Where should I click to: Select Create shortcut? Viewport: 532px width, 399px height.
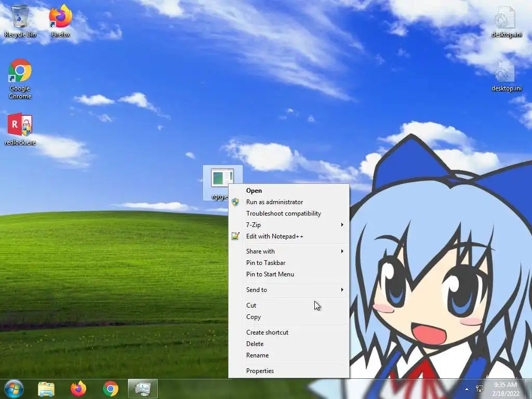(x=289, y=332)
